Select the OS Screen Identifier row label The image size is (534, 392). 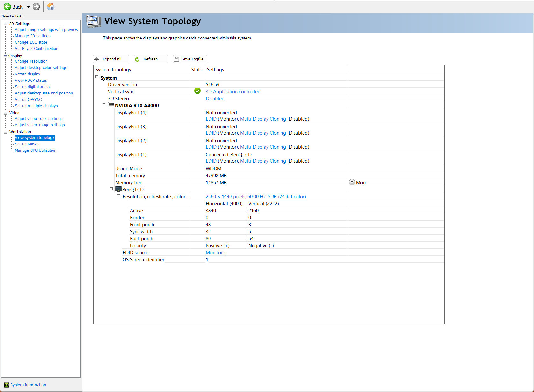(x=143, y=260)
